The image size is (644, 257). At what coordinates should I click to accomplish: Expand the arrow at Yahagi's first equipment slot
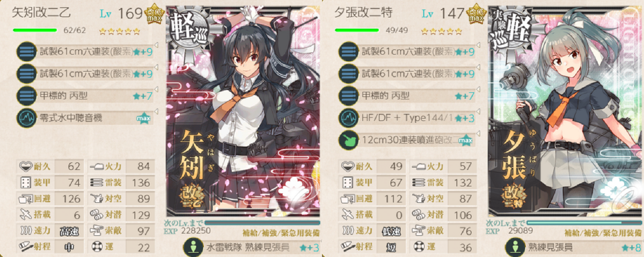click(x=156, y=46)
